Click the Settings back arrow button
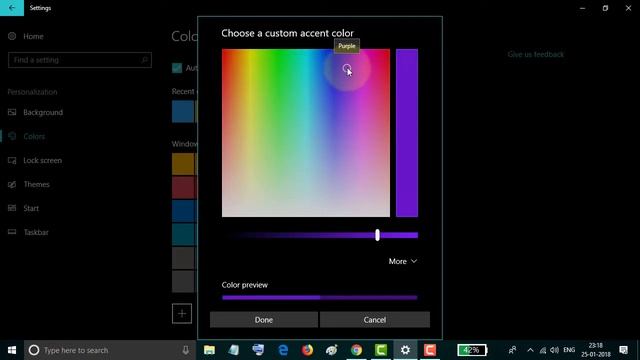 click(12, 8)
